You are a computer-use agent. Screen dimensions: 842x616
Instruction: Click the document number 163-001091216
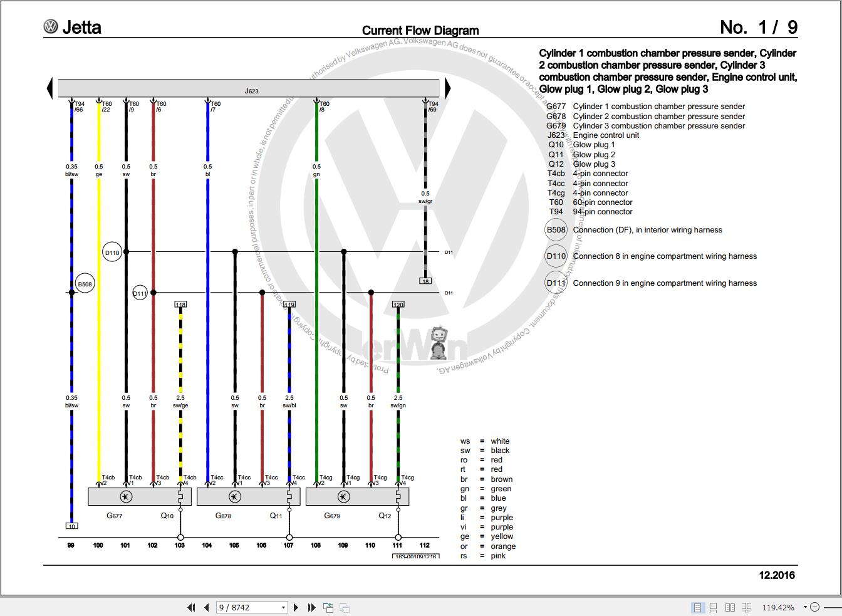tap(416, 556)
